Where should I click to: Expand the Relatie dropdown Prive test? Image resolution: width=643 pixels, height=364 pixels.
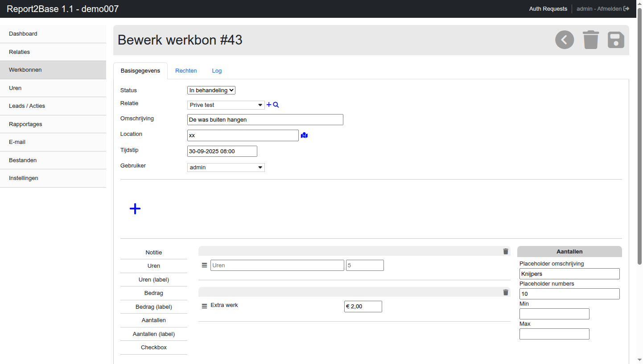coord(226,105)
